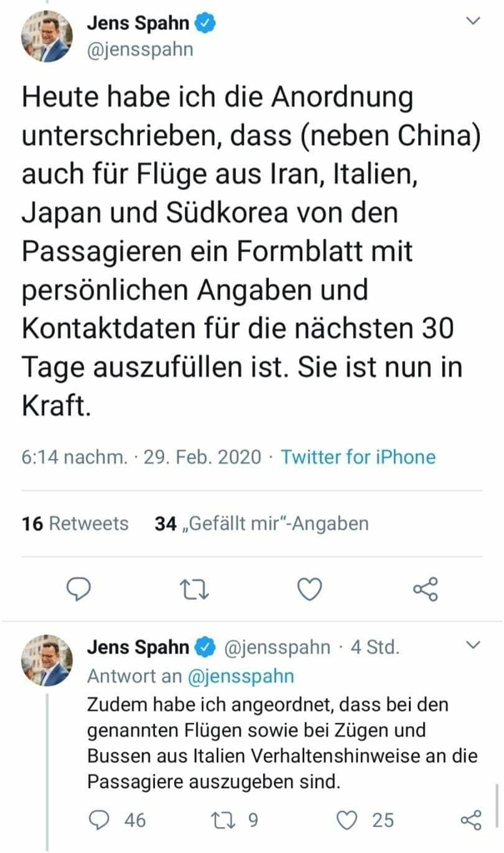This screenshot has width=504, height=853.
Task: Click the Jens Spahn name on reply tweet
Action: coord(138,647)
